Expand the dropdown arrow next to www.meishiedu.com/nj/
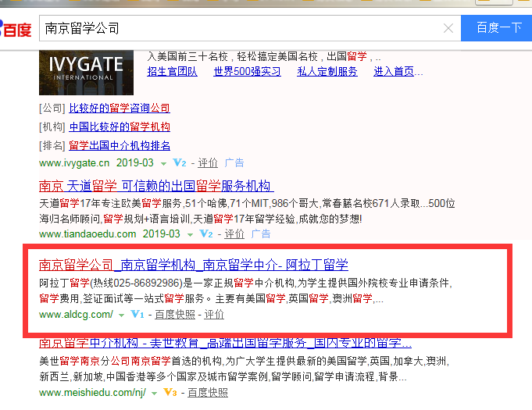532x410 pixels. coord(153,393)
